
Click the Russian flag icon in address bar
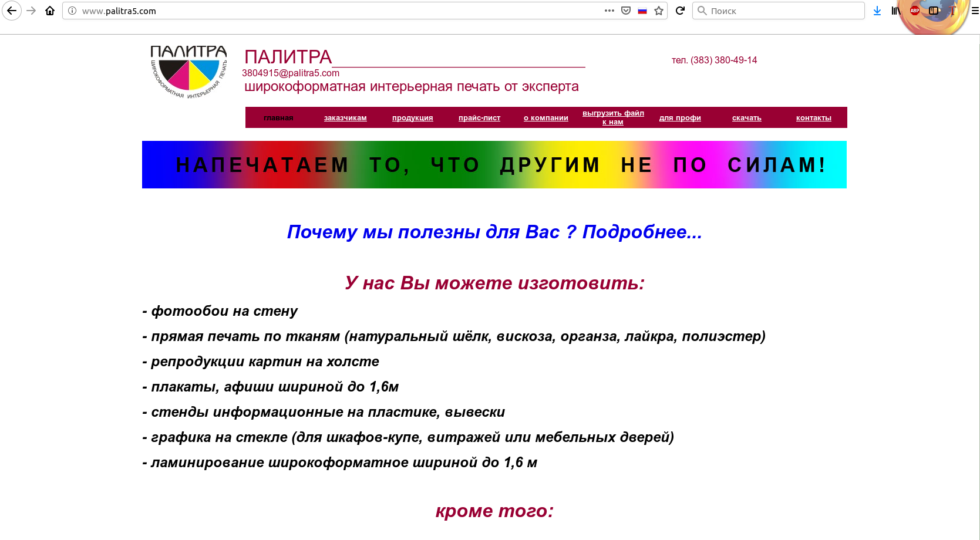[642, 11]
